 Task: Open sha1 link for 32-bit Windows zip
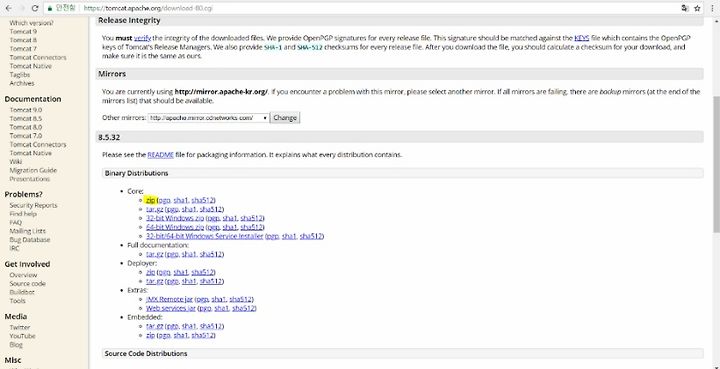click(x=230, y=218)
